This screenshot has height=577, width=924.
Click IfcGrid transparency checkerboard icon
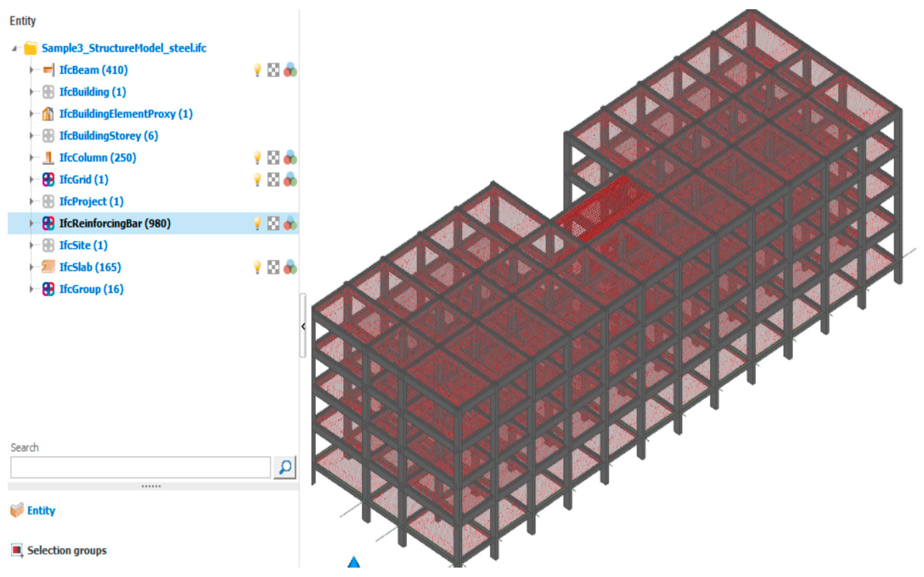tap(273, 179)
